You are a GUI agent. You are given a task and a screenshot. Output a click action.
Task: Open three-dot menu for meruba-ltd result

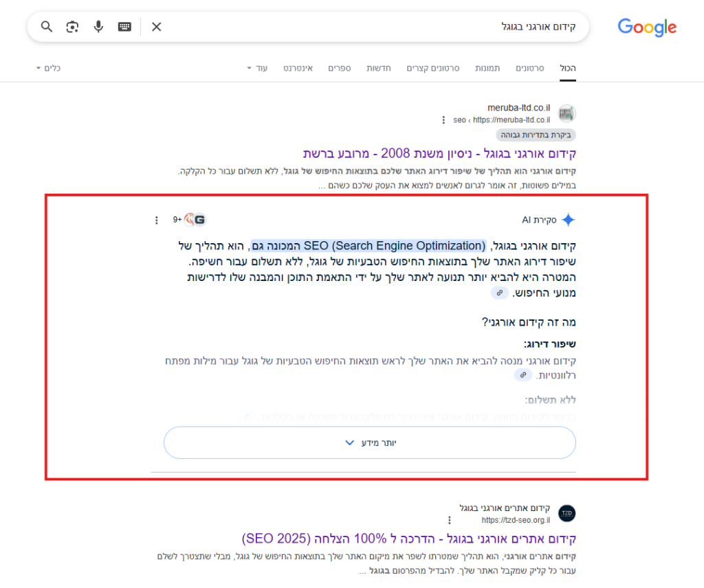coord(443,120)
